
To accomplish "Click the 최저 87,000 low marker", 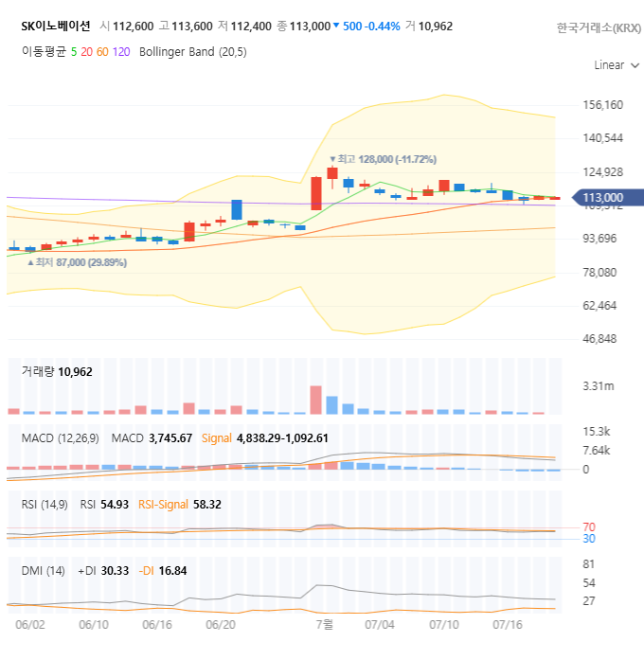I will [x=77, y=262].
